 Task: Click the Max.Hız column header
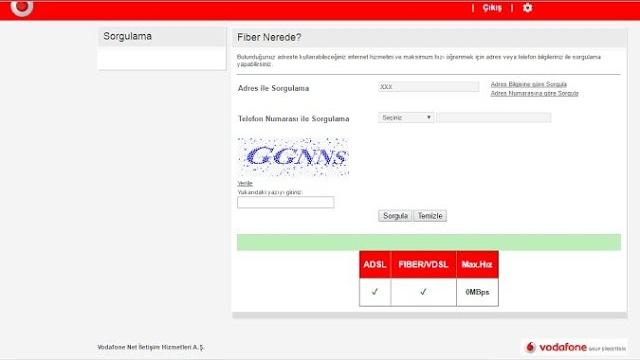tap(477, 264)
